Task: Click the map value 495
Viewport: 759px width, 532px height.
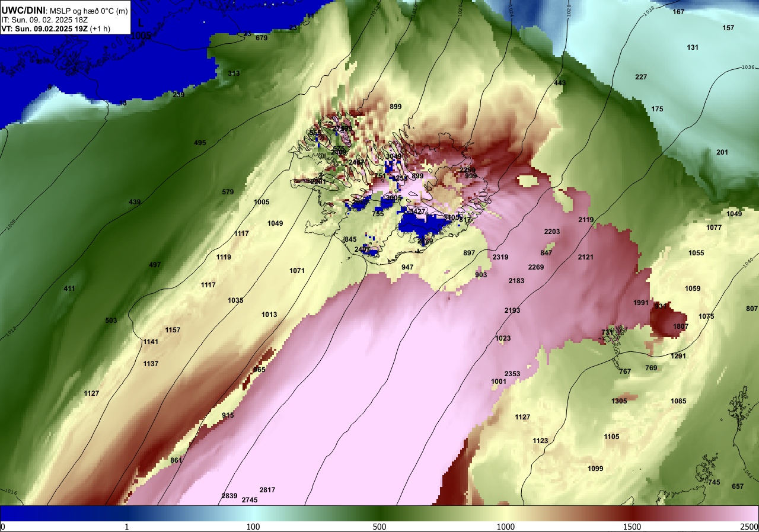Action: coord(200,143)
